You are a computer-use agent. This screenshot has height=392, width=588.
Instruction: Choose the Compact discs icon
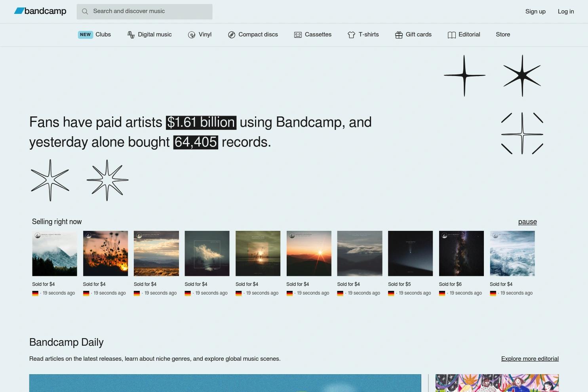[x=232, y=35]
